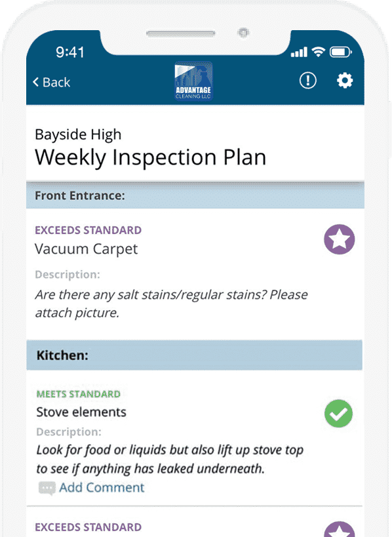
Task: Tap the alert exclamation circle icon
Action: tap(308, 81)
